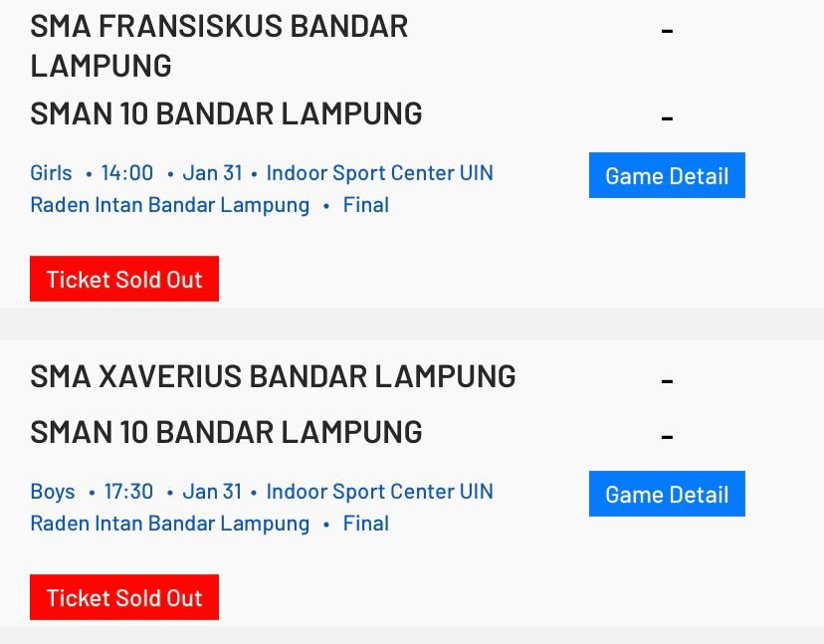Screen dimensions: 824x644
Task: Click the Final label on the Boys match
Action: [366, 523]
